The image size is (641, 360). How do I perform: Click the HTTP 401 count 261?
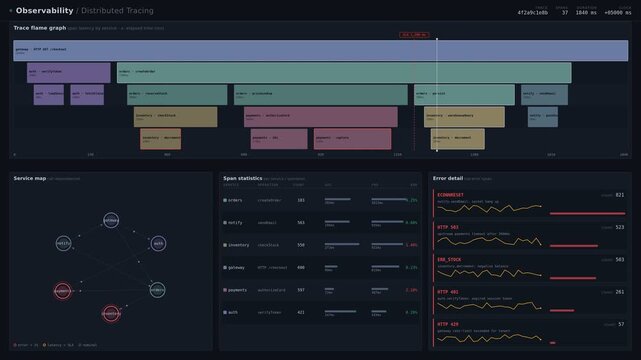click(x=620, y=292)
